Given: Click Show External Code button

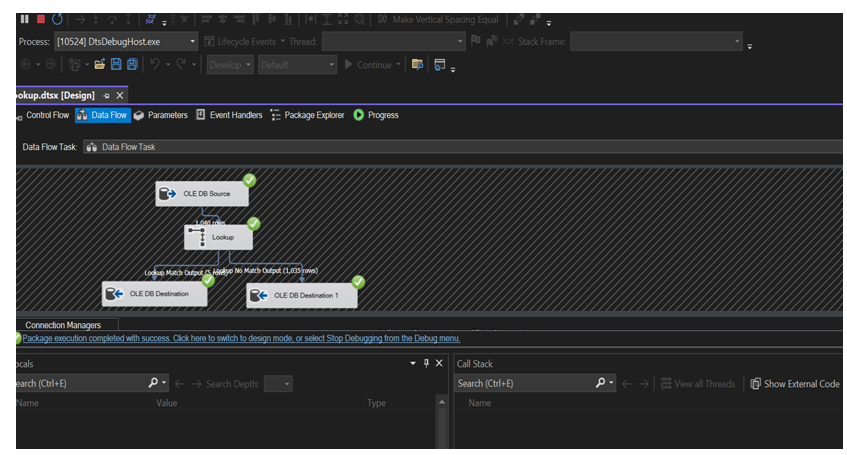Looking at the screenshot, I should pos(795,383).
